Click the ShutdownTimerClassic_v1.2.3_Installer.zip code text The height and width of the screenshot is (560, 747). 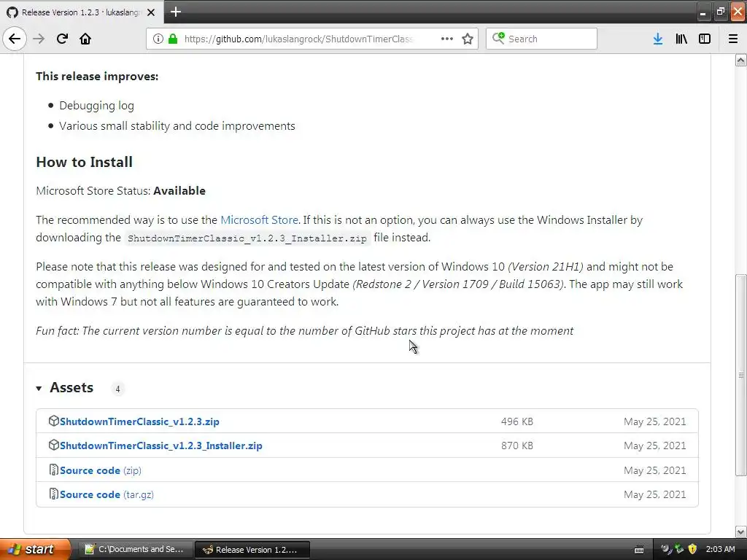(x=247, y=238)
